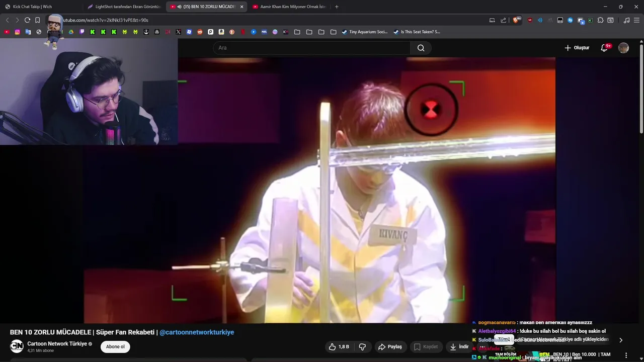Open the first bookmarks folder

point(297,32)
